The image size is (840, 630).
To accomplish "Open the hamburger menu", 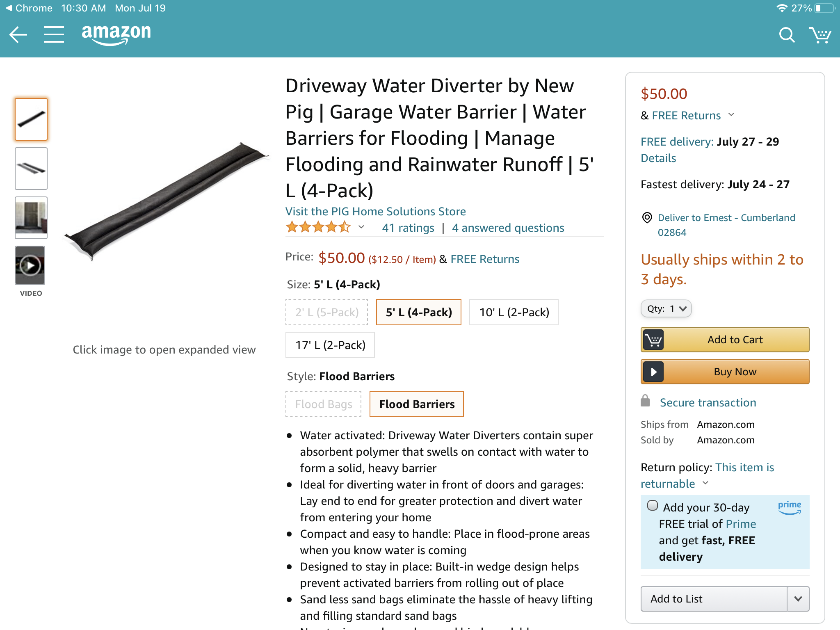I will (x=54, y=34).
